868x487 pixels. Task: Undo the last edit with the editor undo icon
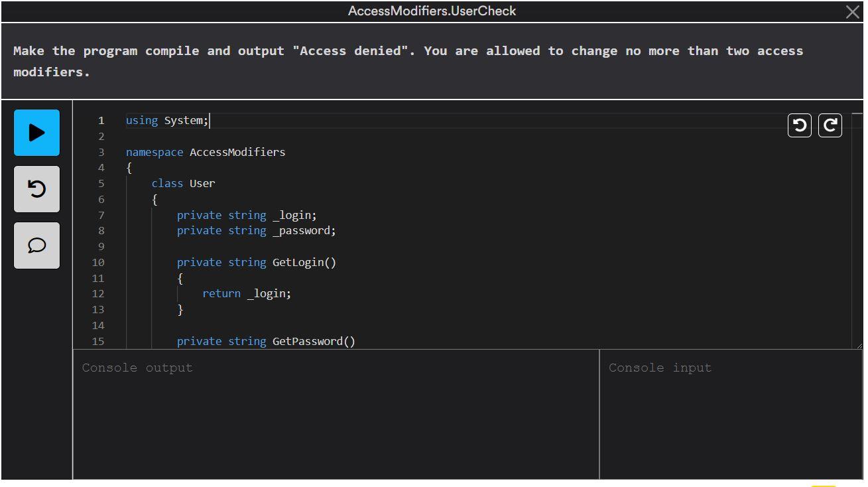[x=799, y=125]
